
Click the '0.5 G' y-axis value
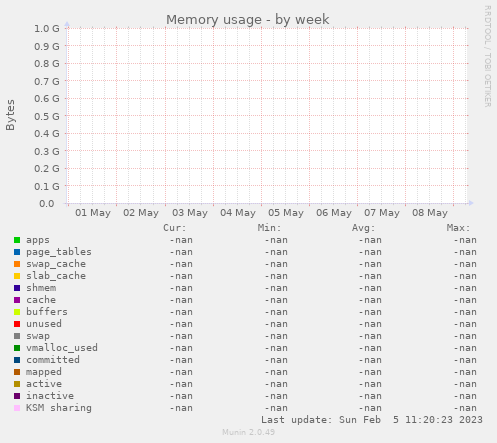pyautogui.click(x=47, y=116)
